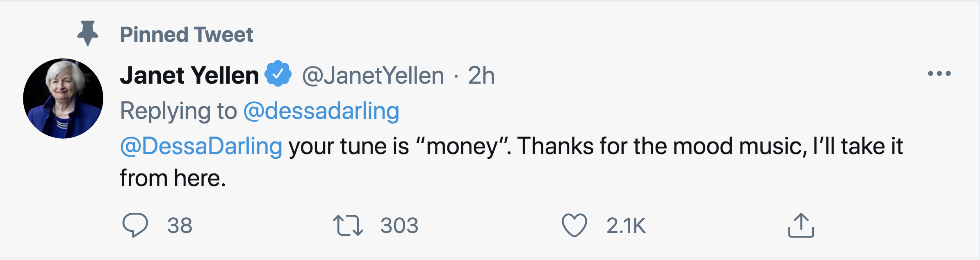The image size is (980, 260).
Task: Click the pin icon beside Pinned Tweet
Action: tap(88, 33)
